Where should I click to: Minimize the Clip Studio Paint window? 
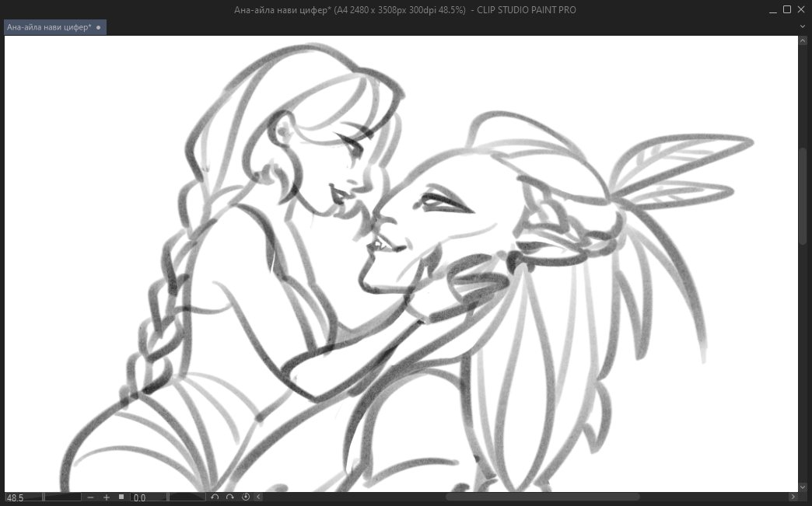tap(772, 9)
